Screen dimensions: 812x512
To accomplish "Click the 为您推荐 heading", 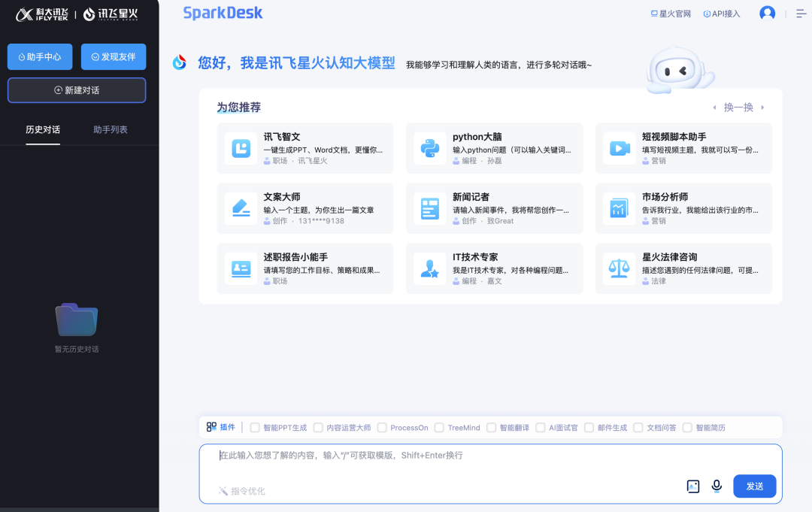I will [x=239, y=108].
